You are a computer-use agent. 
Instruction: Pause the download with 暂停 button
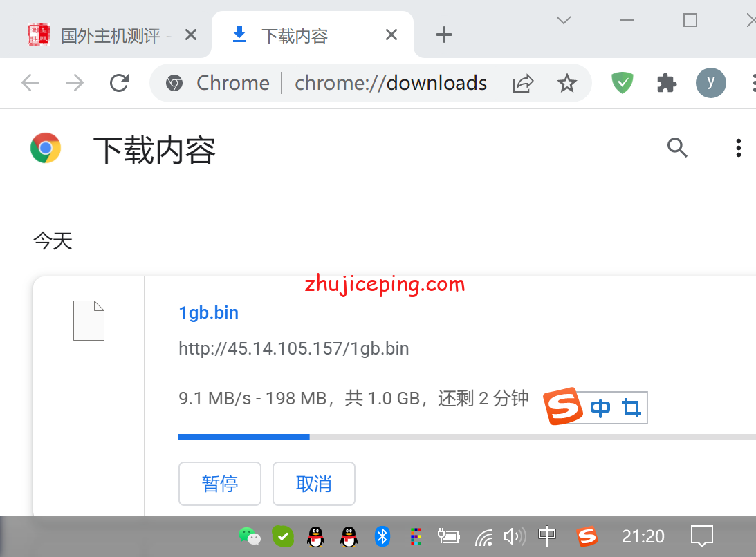(x=220, y=484)
